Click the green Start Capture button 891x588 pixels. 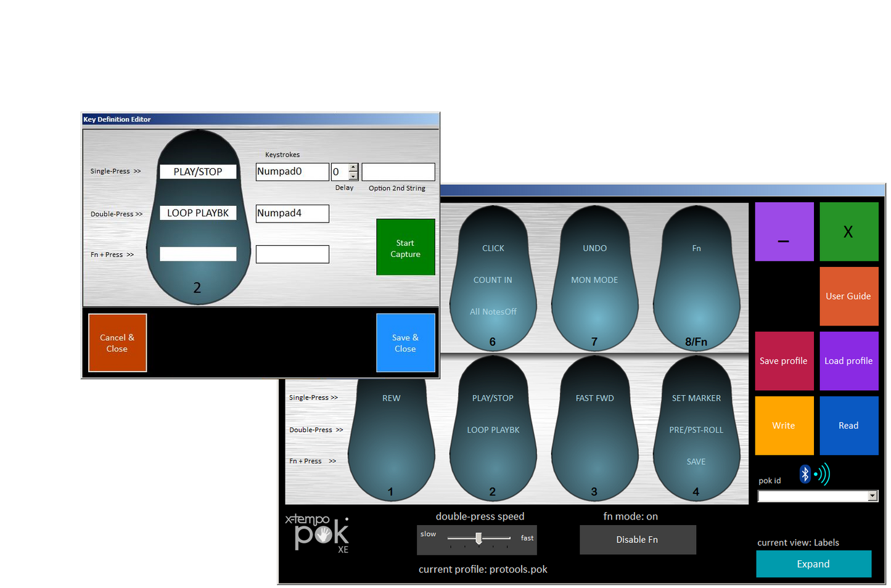(x=405, y=248)
